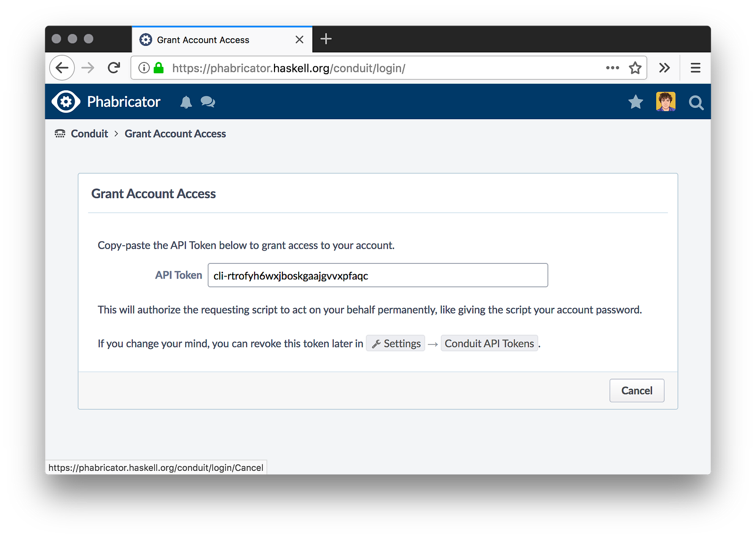Click the browser Back arrow button
Screen dimensions: 756x539
62,68
